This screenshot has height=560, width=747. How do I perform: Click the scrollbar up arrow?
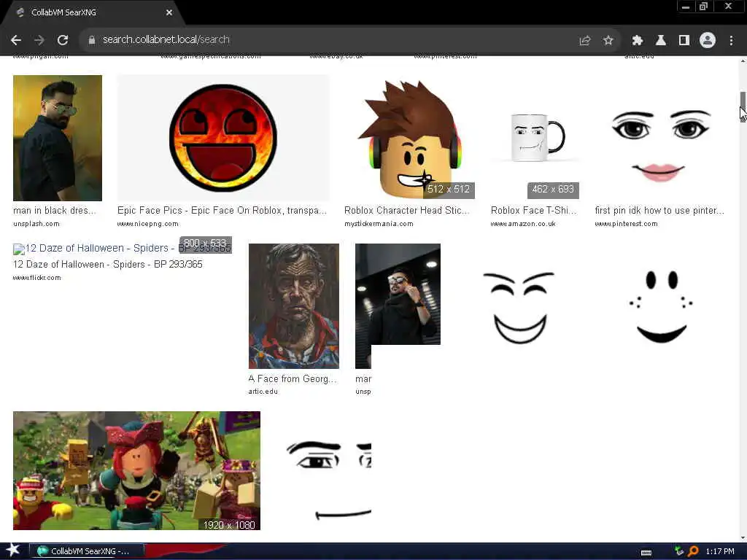tap(743, 61)
